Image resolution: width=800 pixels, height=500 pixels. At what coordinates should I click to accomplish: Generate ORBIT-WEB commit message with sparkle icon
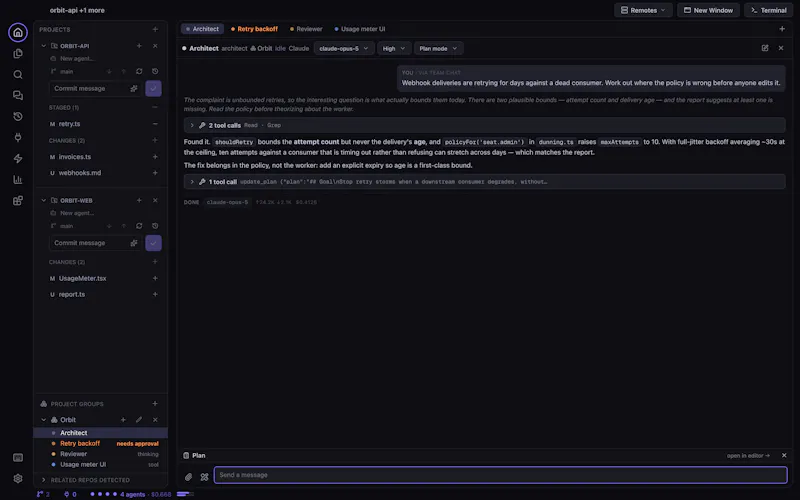[x=134, y=243]
